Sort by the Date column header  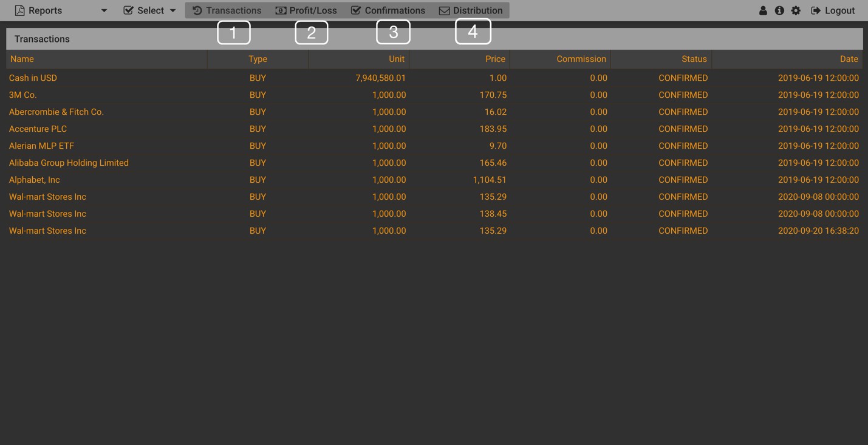pyautogui.click(x=849, y=59)
